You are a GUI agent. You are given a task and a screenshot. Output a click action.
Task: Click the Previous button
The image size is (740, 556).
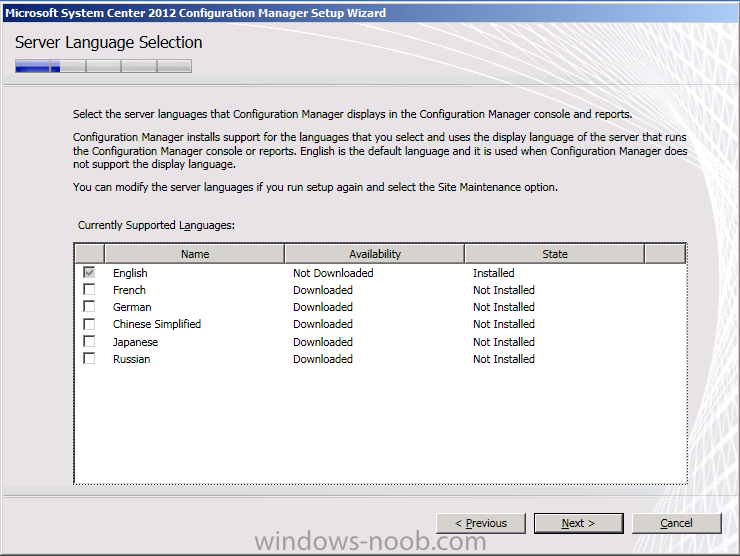point(480,523)
